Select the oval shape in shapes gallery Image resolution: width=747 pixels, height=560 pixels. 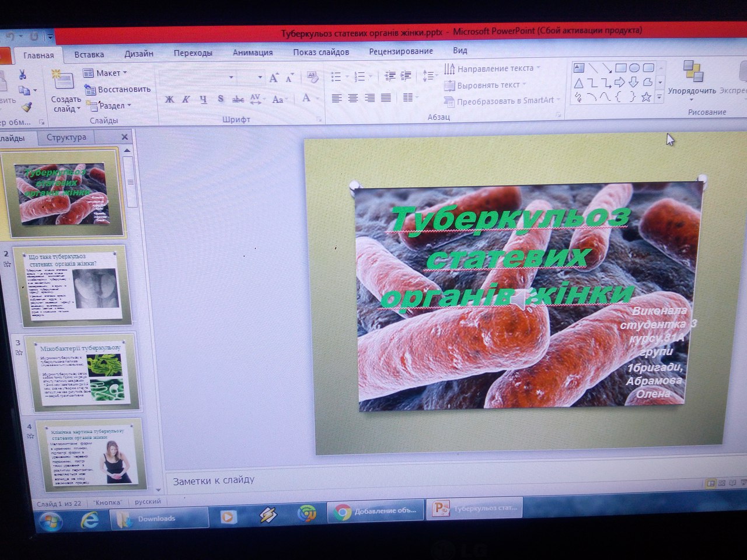pos(634,68)
